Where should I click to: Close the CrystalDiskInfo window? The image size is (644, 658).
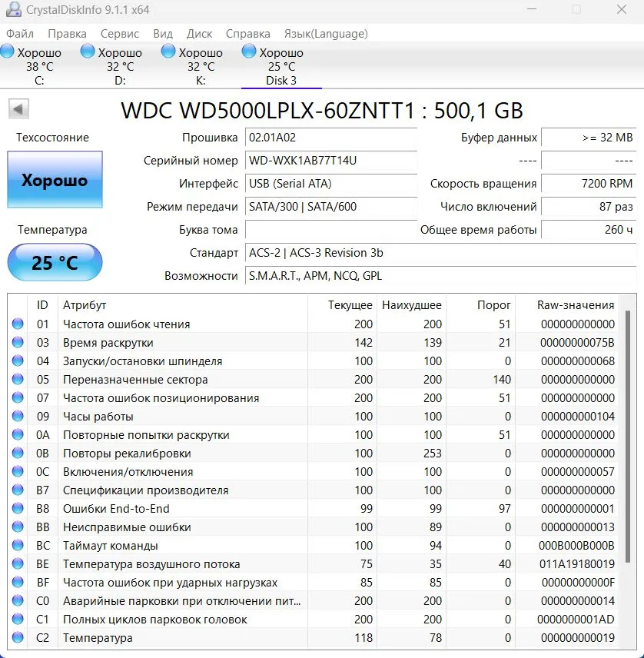point(622,9)
